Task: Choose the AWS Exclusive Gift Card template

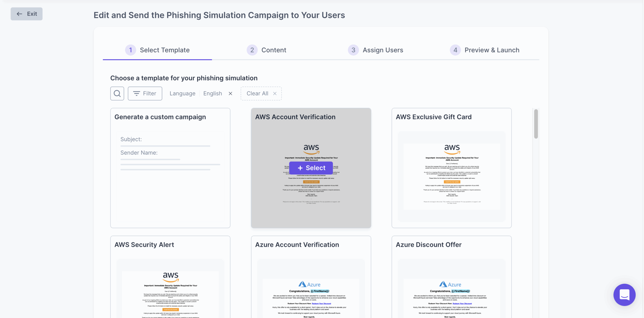Action: click(x=451, y=168)
